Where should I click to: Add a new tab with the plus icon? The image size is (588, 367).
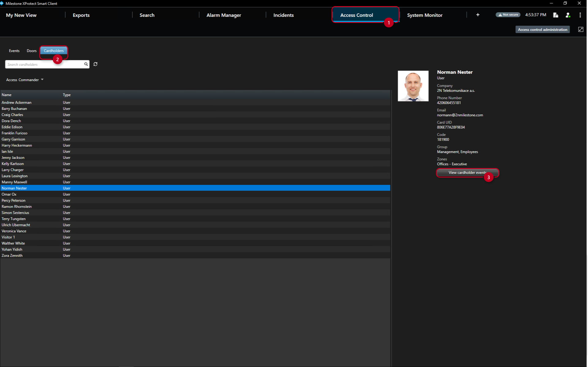(x=478, y=15)
